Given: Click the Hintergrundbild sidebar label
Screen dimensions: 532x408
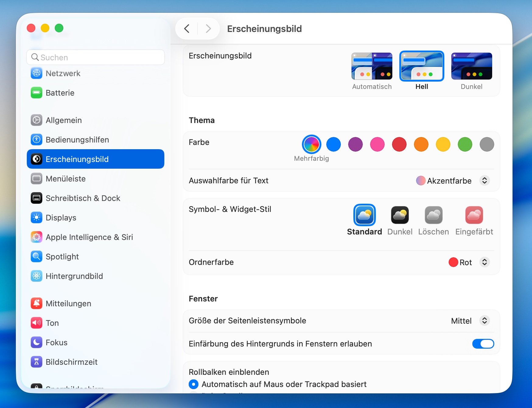Looking at the screenshot, I should (74, 276).
